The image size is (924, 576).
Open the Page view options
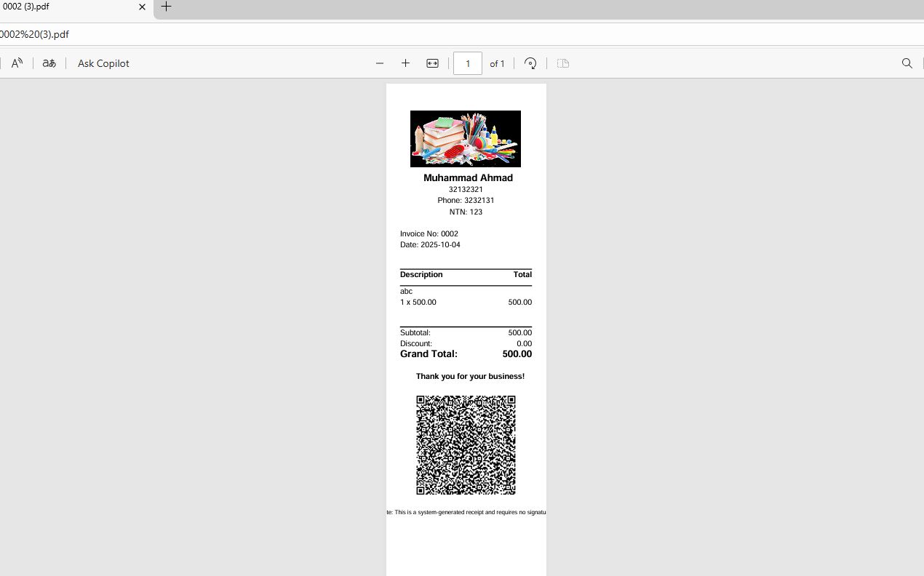point(563,63)
